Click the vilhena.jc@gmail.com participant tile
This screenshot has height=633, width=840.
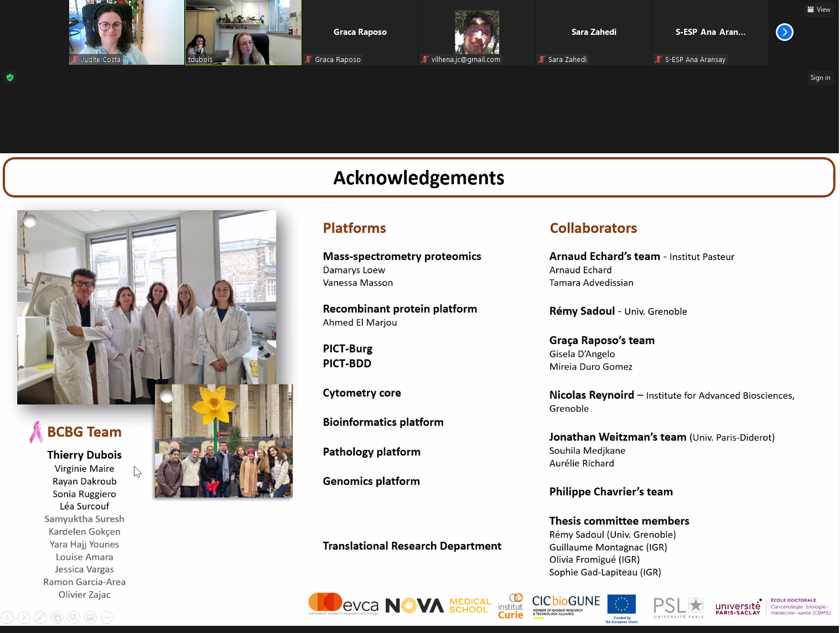coord(476,32)
